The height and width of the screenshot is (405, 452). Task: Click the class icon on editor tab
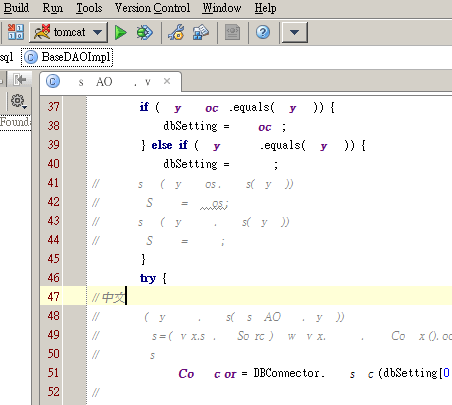pyautogui.click(x=53, y=81)
